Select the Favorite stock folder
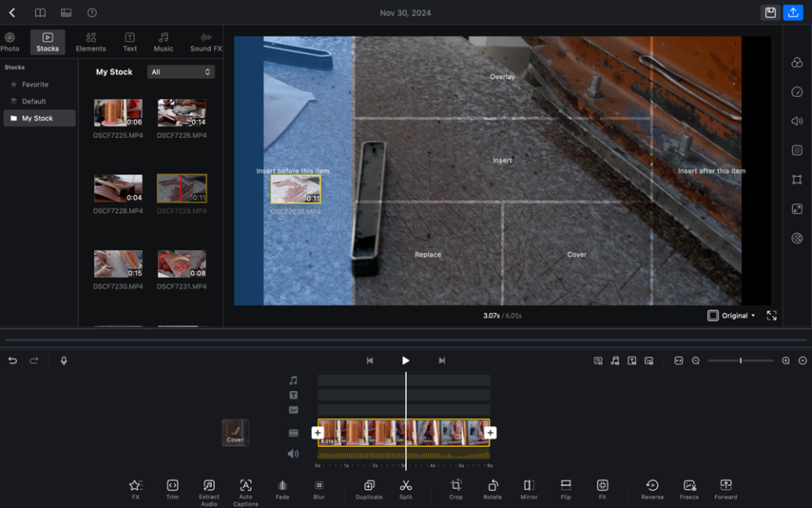The image size is (812, 508). point(35,84)
